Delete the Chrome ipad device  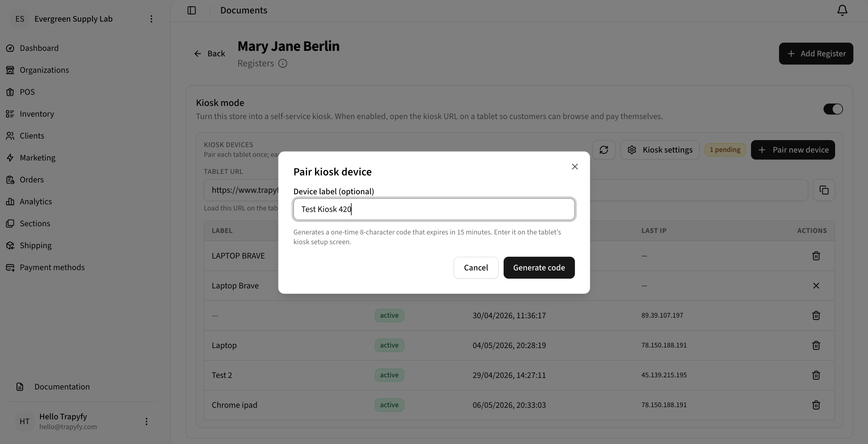816,405
